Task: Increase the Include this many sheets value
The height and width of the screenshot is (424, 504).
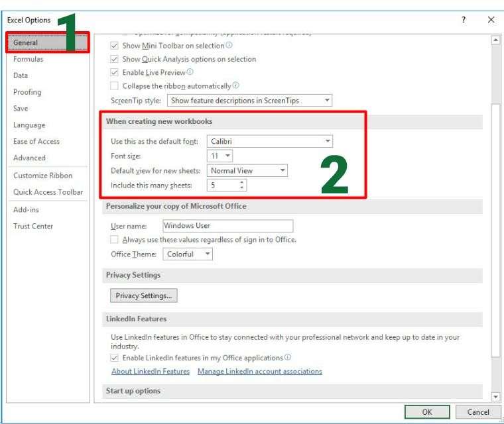Action: coord(241,182)
